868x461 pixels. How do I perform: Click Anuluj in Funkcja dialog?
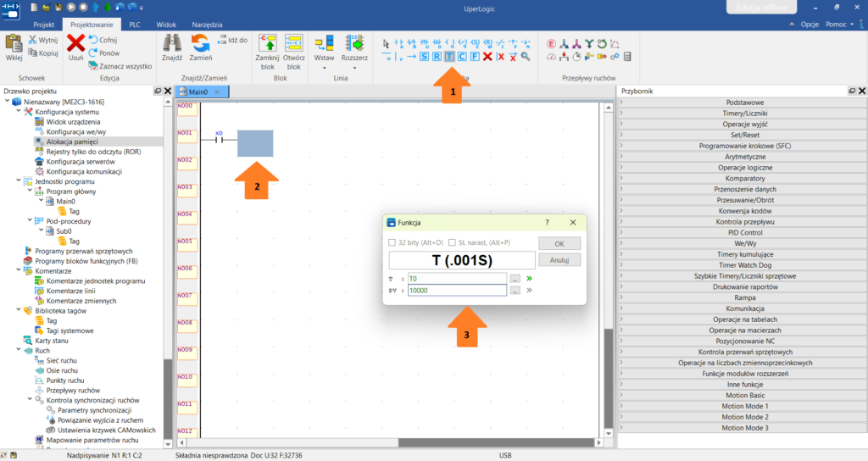pos(559,260)
